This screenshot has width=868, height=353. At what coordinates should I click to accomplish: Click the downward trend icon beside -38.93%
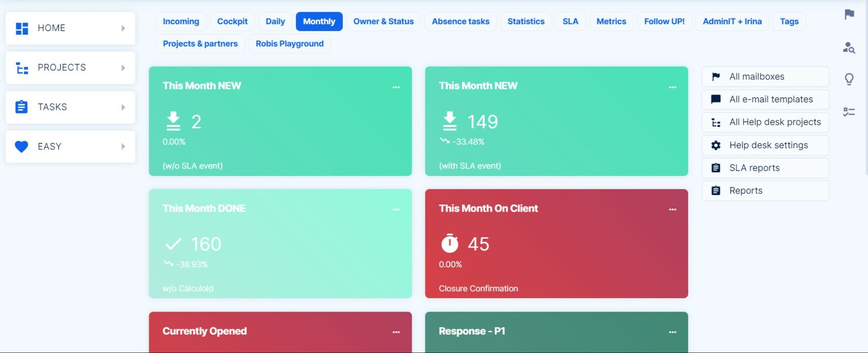pos(168,263)
